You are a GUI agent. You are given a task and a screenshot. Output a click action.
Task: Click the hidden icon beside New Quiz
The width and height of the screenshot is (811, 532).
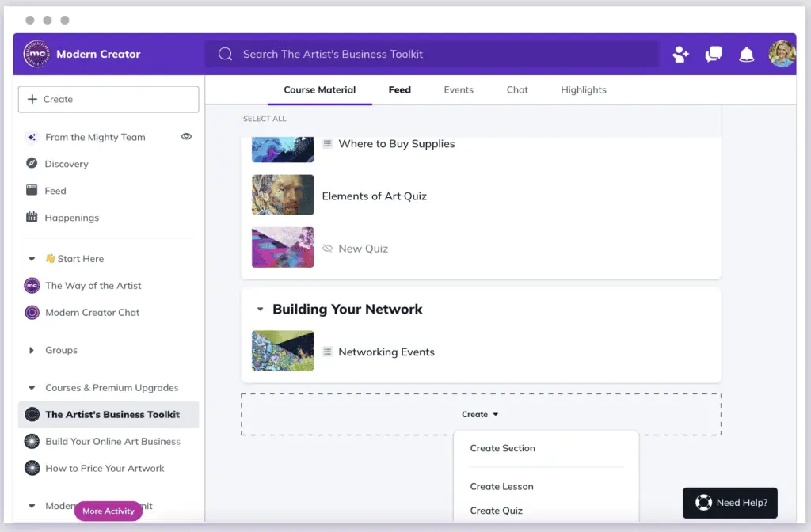(327, 248)
